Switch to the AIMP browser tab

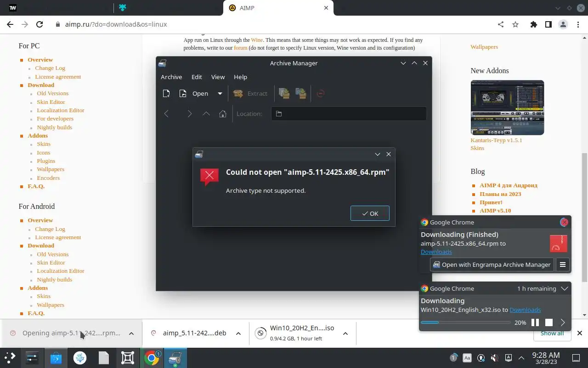tap(278, 8)
